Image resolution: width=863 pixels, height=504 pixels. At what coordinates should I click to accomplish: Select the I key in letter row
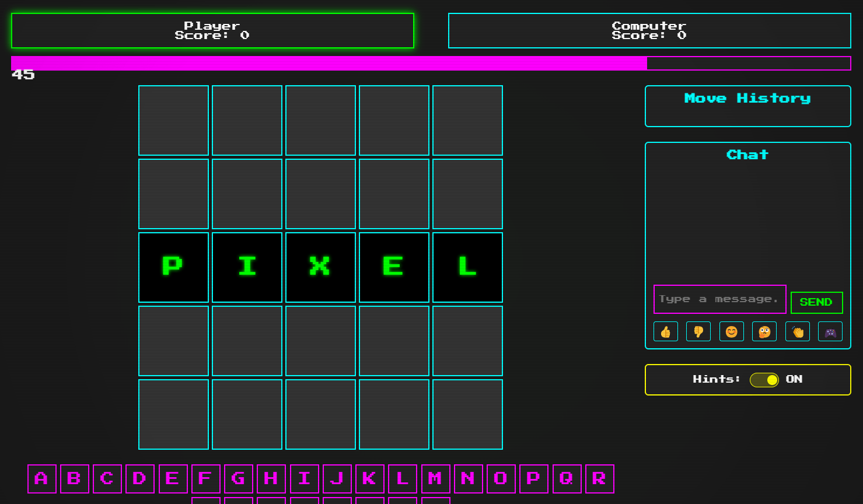pos(305,479)
